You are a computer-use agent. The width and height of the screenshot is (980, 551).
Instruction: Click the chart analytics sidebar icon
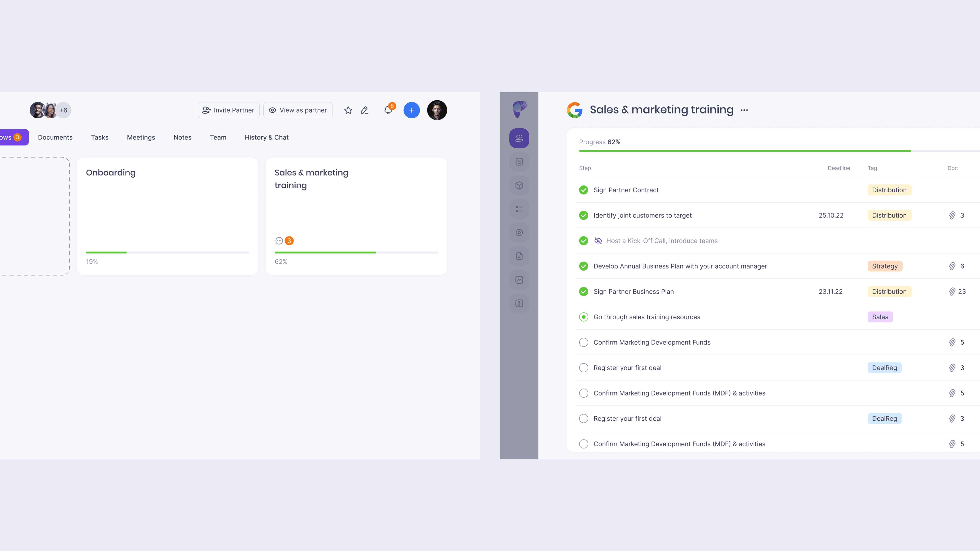coord(519,280)
